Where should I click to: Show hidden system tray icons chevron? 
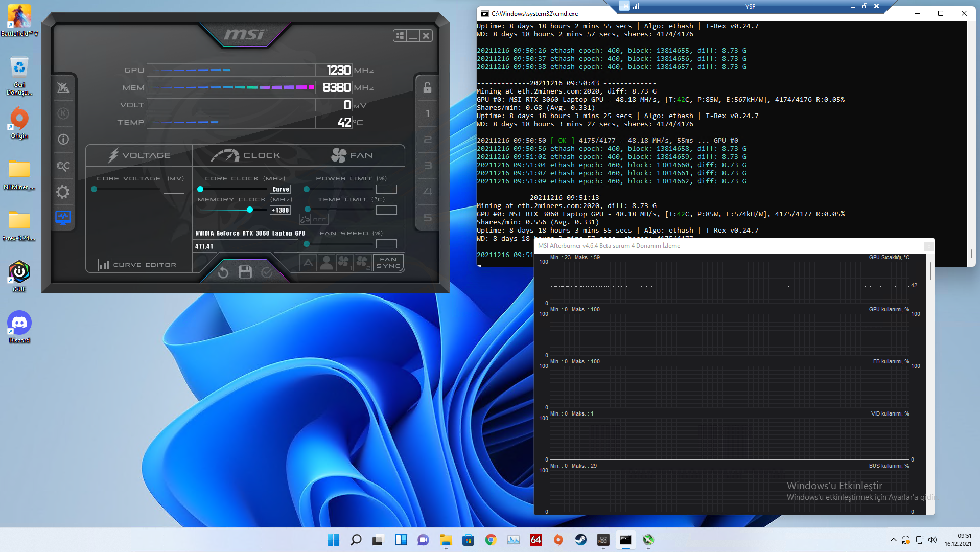pyautogui.click(x=893, y=540)
